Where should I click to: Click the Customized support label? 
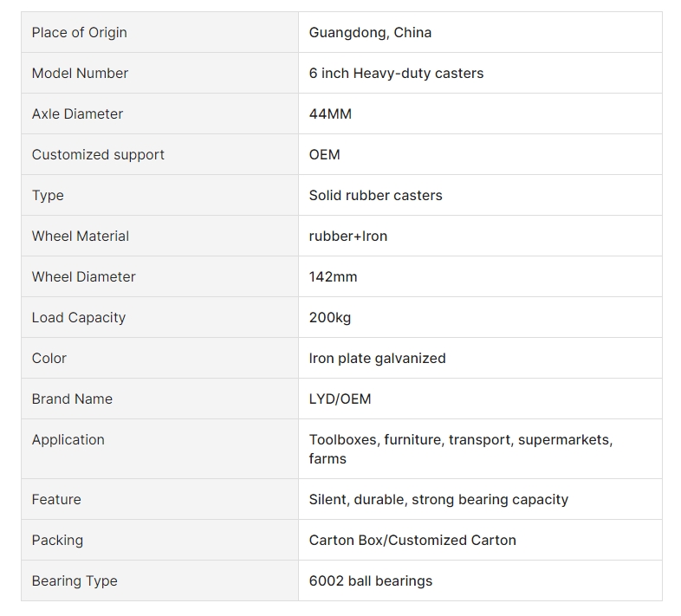tap(98, 155)
